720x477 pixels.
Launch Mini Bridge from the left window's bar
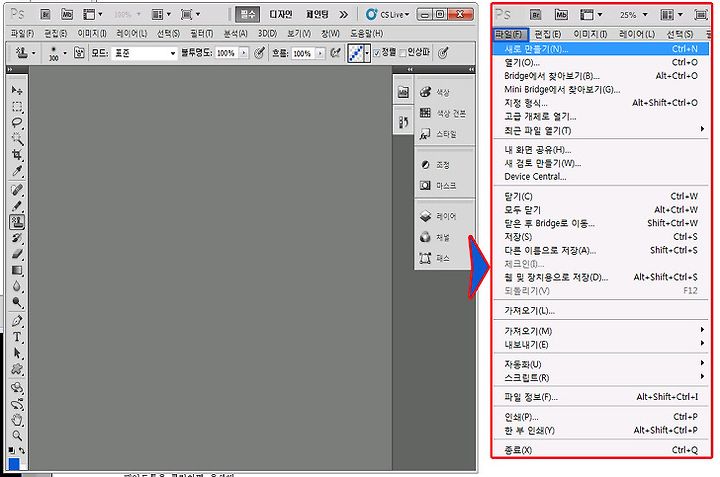pos(67,15)
